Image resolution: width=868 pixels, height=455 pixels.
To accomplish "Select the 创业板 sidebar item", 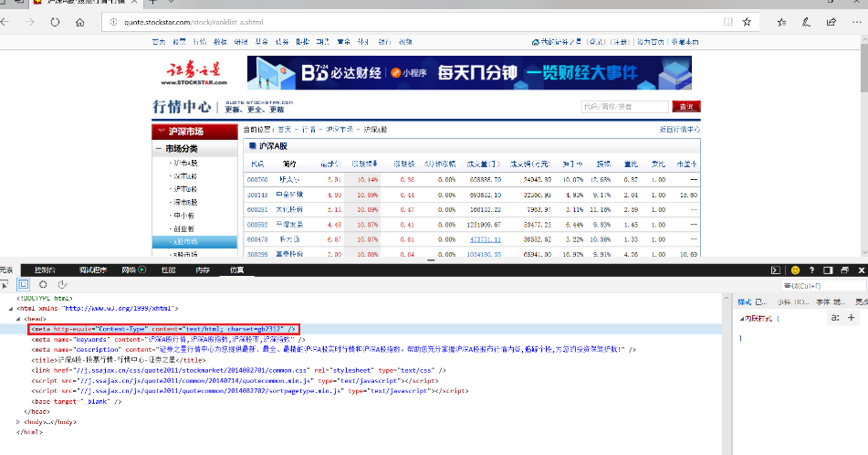I will click(x=183, y=229).
